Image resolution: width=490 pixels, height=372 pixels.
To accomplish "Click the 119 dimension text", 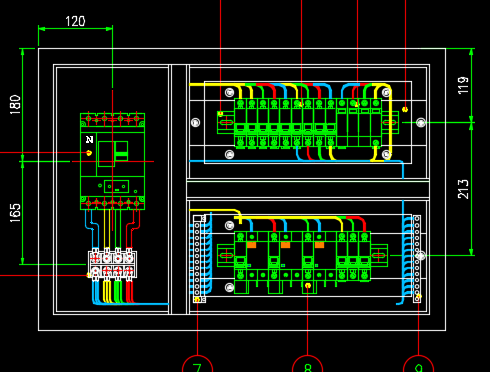I will [x=463, y=85].
